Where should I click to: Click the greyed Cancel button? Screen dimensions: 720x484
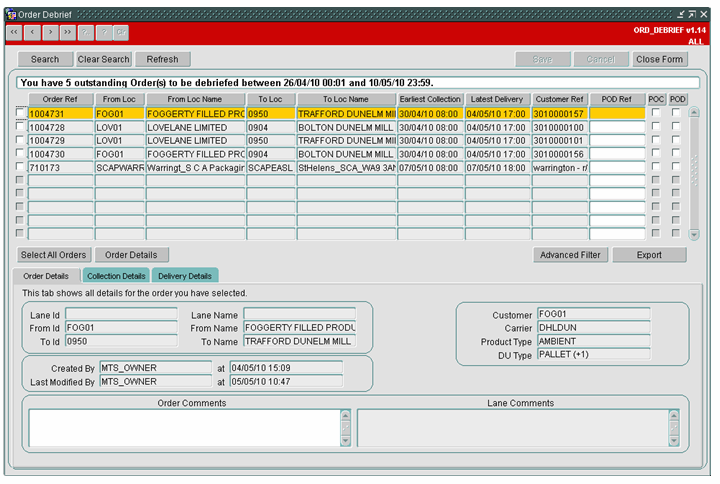(601, 59)
